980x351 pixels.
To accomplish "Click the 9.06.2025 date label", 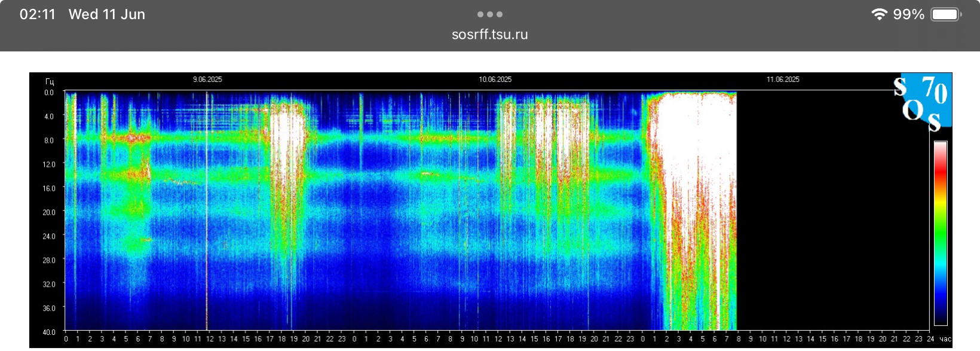I will point(207,80).
